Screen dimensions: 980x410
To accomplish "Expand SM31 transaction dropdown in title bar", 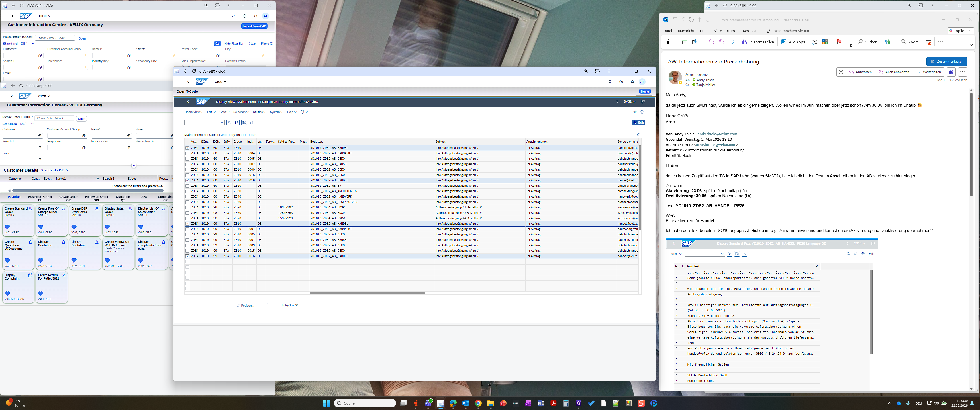I will point(630,102).
